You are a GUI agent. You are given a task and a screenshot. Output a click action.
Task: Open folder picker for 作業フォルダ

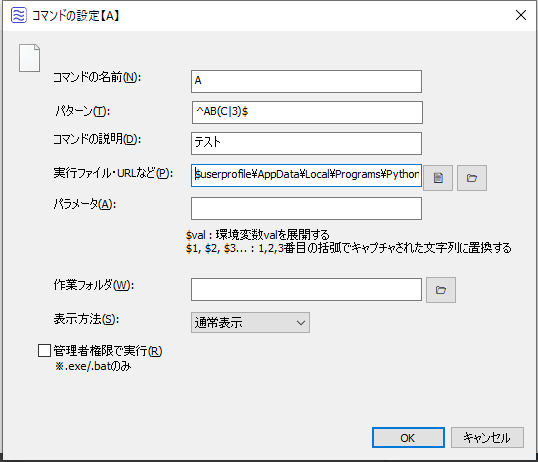tap(441, 290)
